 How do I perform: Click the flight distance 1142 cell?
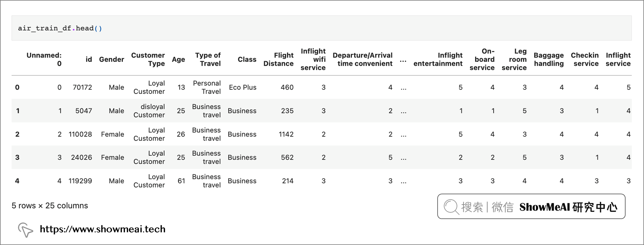point(286,134)
